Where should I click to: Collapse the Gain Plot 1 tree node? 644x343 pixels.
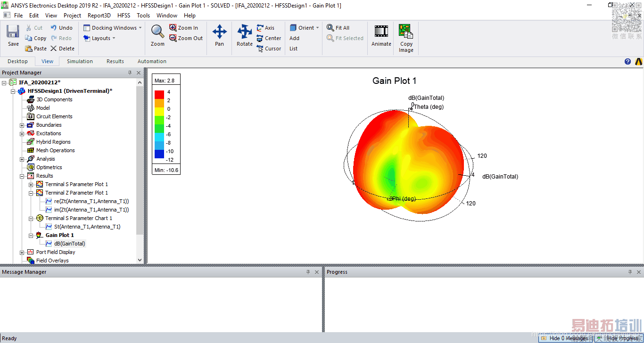pyautogui.click(x=31, y=235)
